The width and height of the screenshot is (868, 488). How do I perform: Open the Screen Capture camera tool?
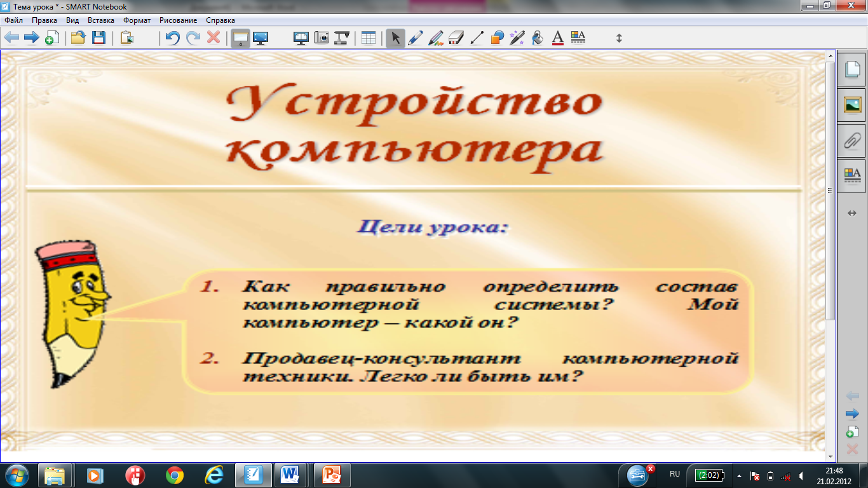tap(322, 37)
